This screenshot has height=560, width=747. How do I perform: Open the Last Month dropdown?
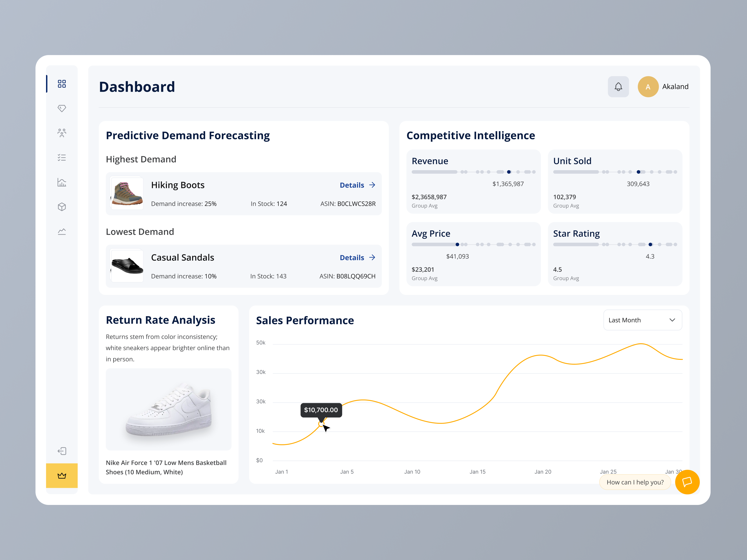(x=642, y=320)
